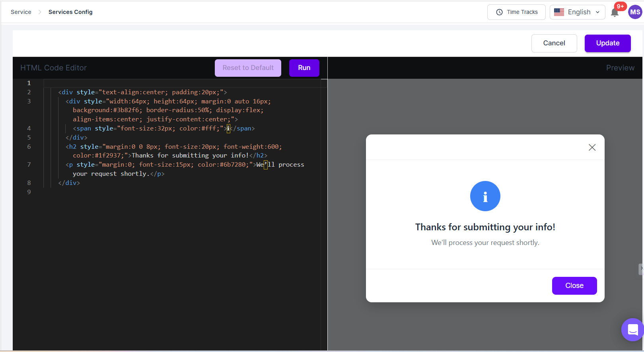Close the preview modal with the X icon
Image resolution: width=644 pixels, height=352 pixels.
point(592,148)
